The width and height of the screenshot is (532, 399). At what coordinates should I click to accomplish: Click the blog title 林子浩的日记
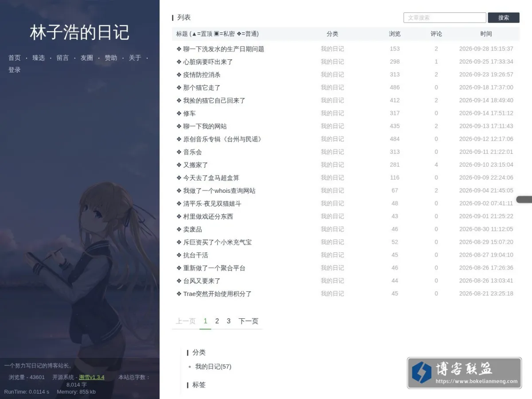click(x=80, y=32)
